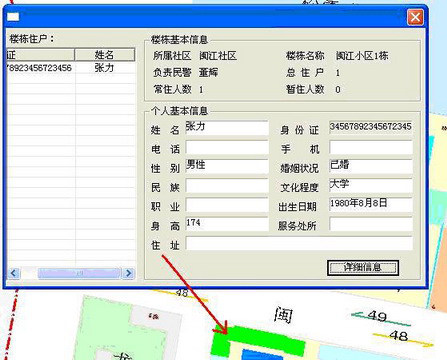This screenshot has height=360, width=447.
Task: Click the empty 职业 input field
Action: [227, 205]
